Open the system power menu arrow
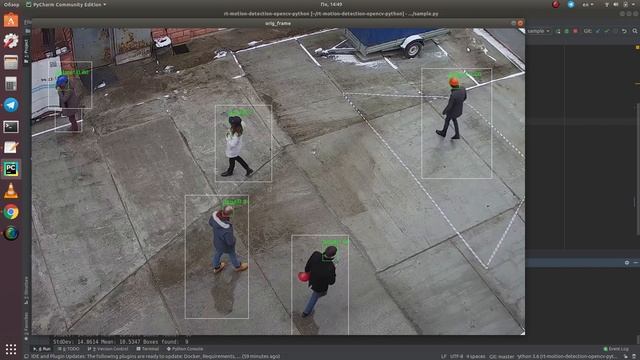Image resolution: width=640 pixels, height=360 pixels. pos(634,4)
